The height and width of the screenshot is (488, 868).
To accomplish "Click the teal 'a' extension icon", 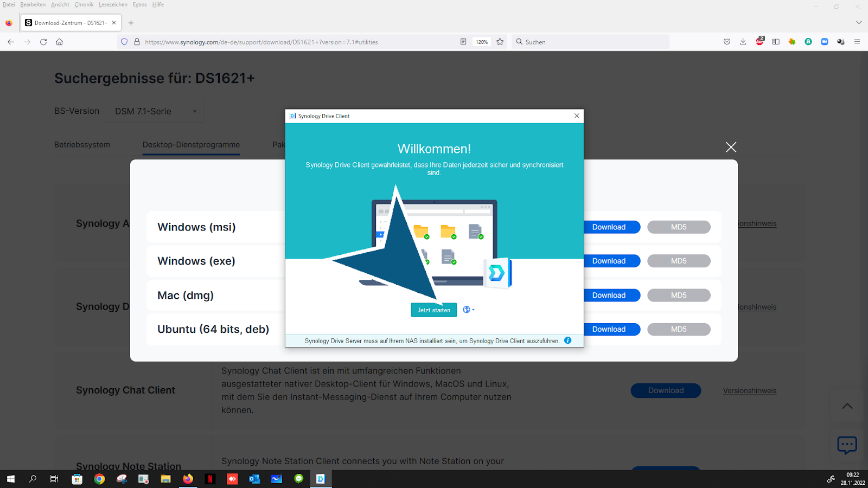I will (x=808, y=42).
